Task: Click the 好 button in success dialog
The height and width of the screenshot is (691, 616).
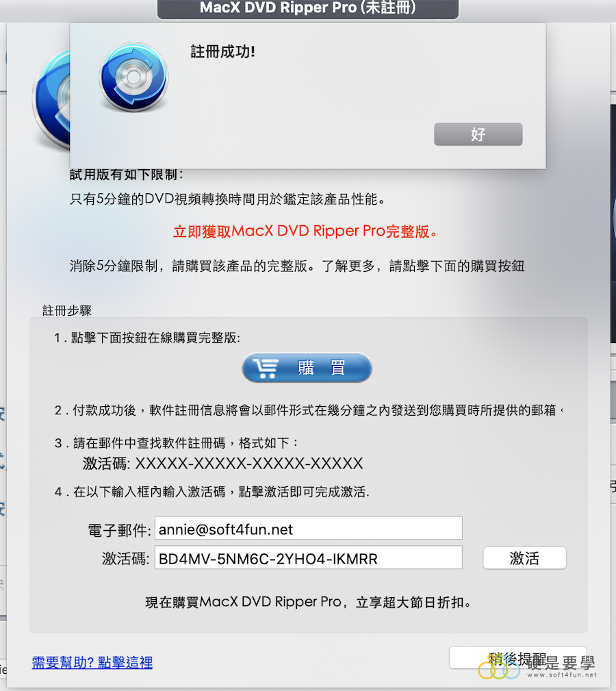Action: (478, 134)
